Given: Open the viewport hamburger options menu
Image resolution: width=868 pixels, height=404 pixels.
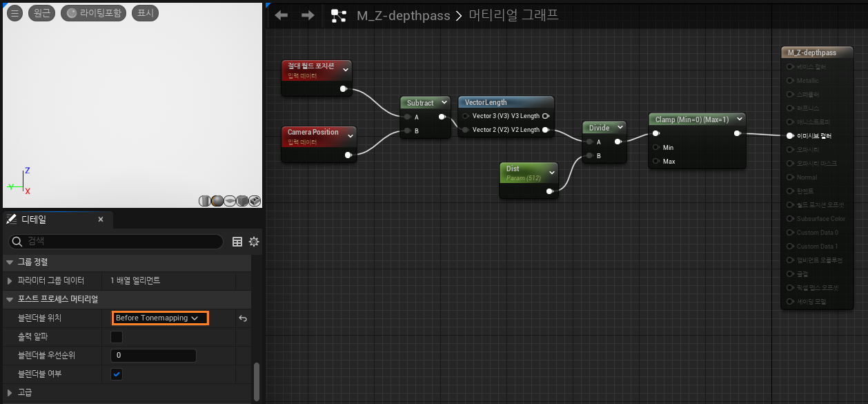Looking at the screenshot, I should tap(15, 13).
